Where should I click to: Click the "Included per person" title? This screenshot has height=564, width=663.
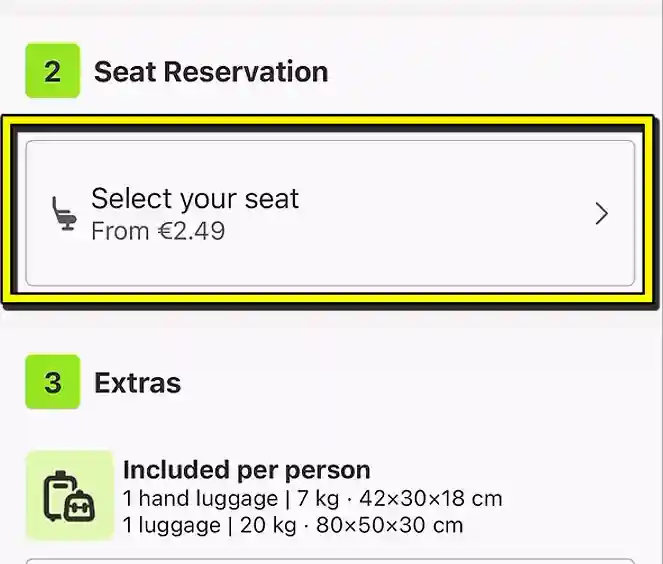point(246,470)
